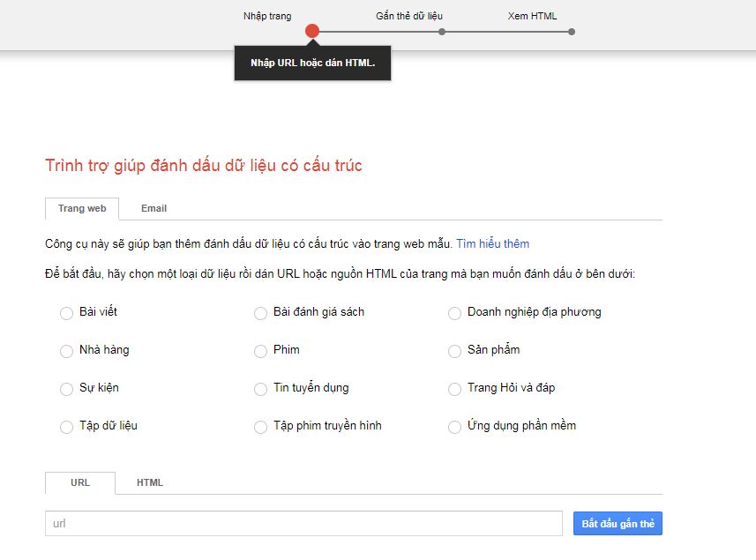Pick the "Tập dữ liệu" radio button
Image resolution: width=756 pixels, height=560 pixels.
pyautogui.click(x=66, y=427)
